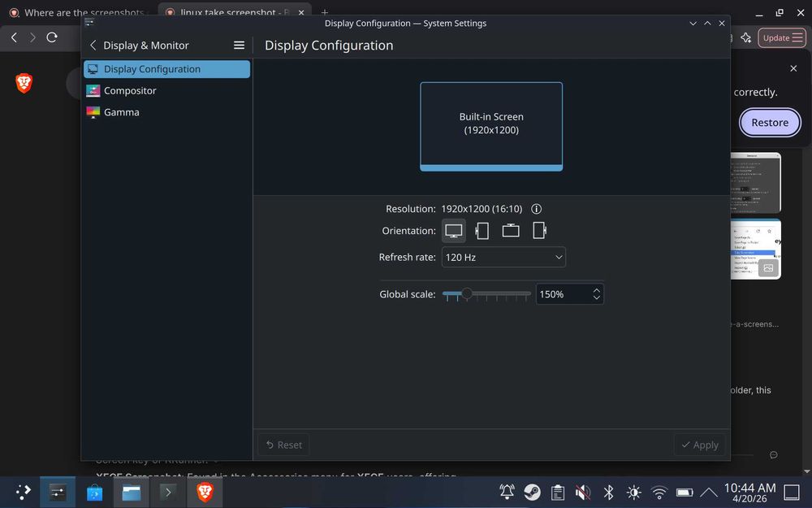
Task: Expand hidden system tray icons
Action: pyautogui.click(x=709, y=492)
